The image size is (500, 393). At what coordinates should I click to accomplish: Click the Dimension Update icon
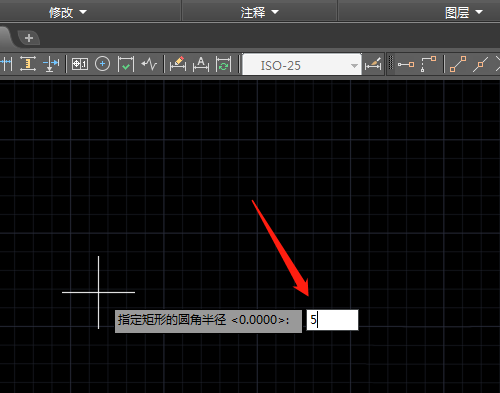click(x=223, y=64)
